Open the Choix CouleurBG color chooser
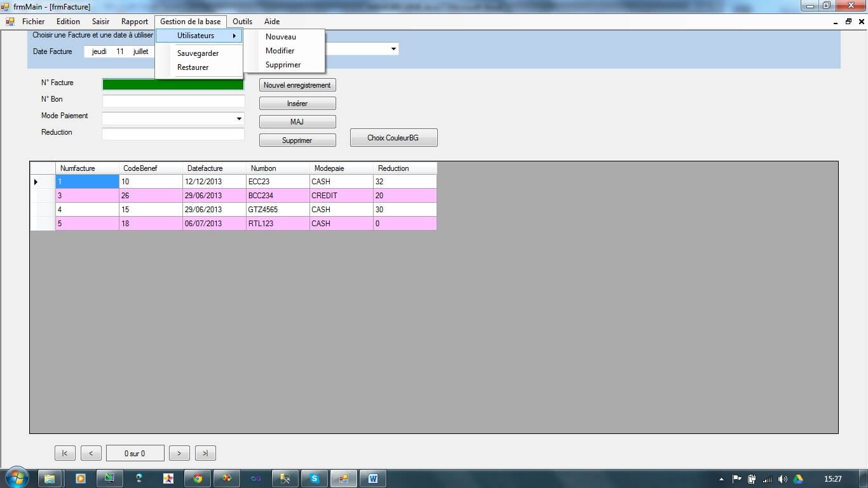Screen dimensions: 868x488 click(393, 138)
